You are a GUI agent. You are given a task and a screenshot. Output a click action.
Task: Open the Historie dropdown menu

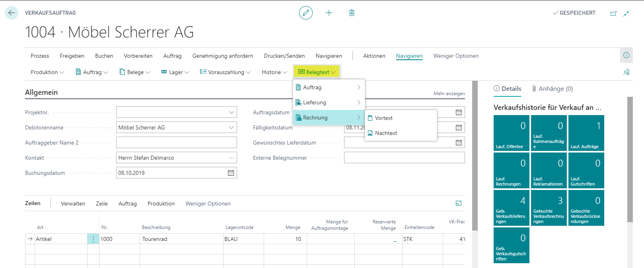pos(274,72)
